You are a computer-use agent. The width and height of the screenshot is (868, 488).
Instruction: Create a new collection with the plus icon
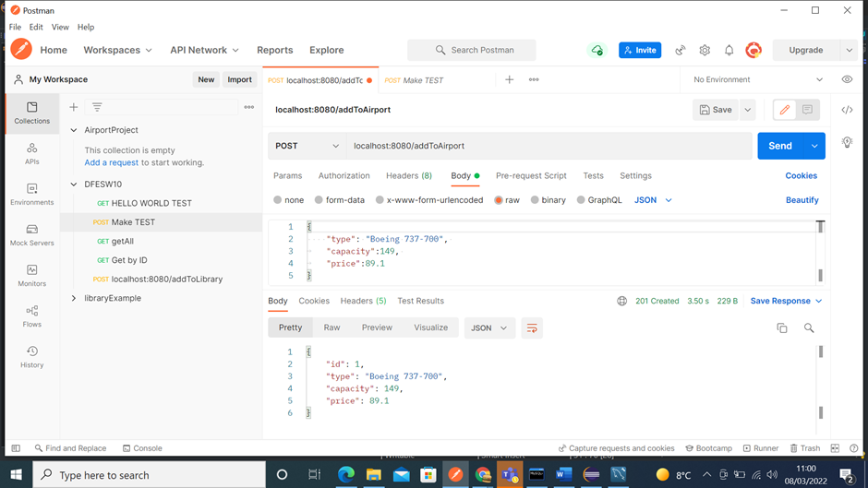[73, 107]
